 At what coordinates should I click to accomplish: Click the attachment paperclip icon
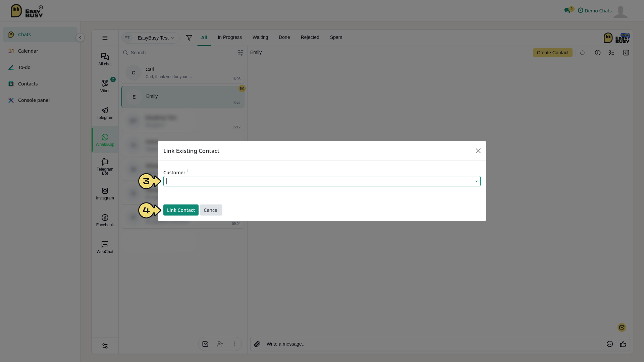tap(257, 344)
